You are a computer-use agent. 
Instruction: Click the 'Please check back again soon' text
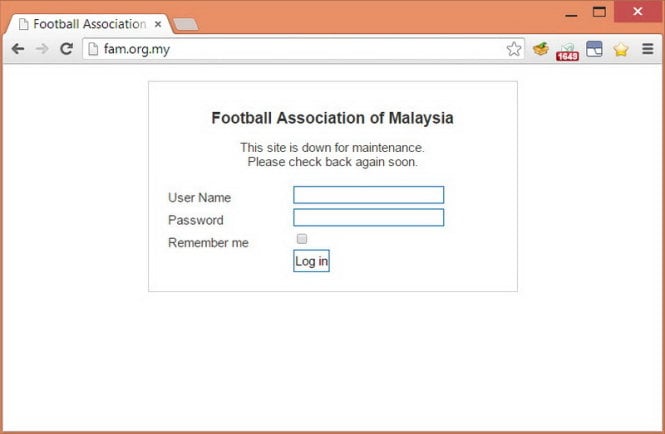(x=332, y=162)
